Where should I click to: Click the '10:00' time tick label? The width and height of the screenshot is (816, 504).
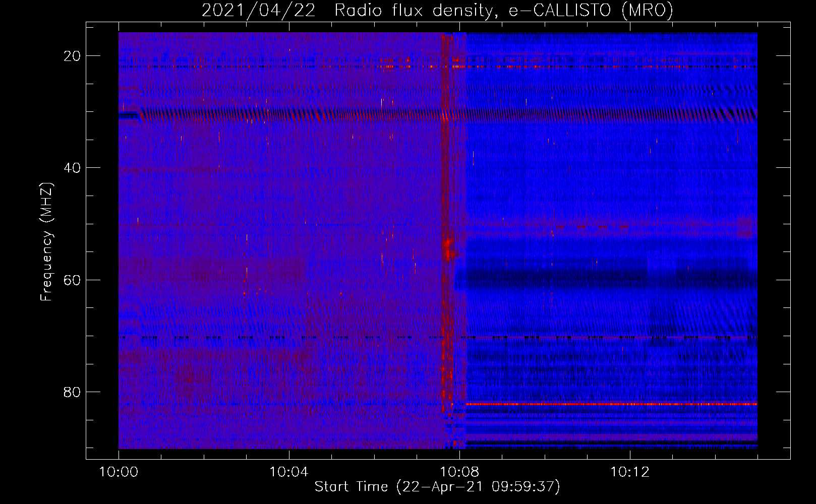coord(119,472)
